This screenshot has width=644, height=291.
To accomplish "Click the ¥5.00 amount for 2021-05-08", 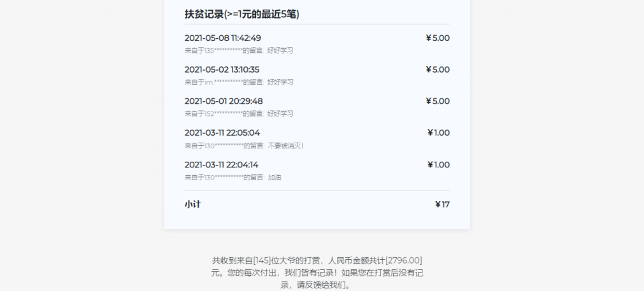I will [x=438, y=38].
